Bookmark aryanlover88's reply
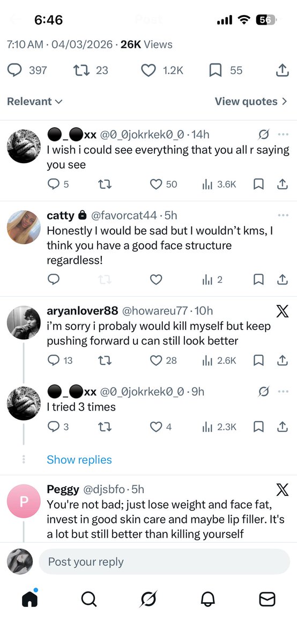This screenshot has width=297, height=644. click(x=258, y=360)
